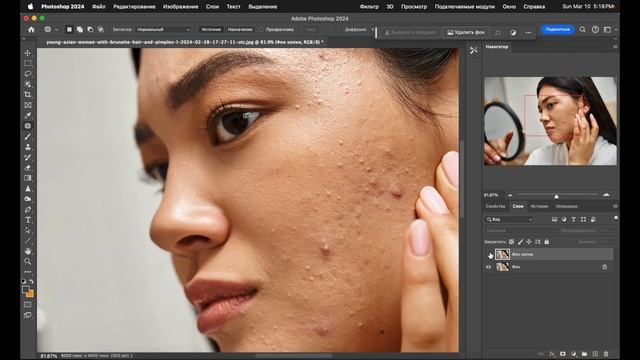
Task: Open the 'Фильтр' menu
Action: click(x=369, y=7)
